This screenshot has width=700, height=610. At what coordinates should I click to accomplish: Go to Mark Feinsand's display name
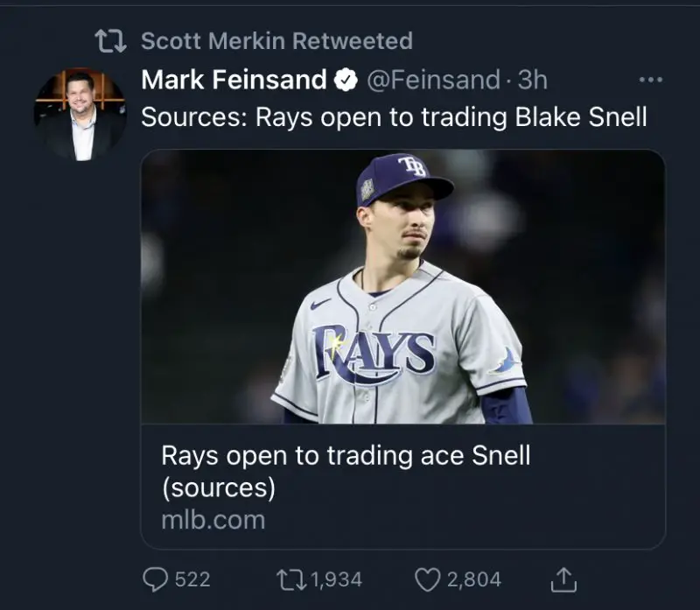(x=234, y=81)
